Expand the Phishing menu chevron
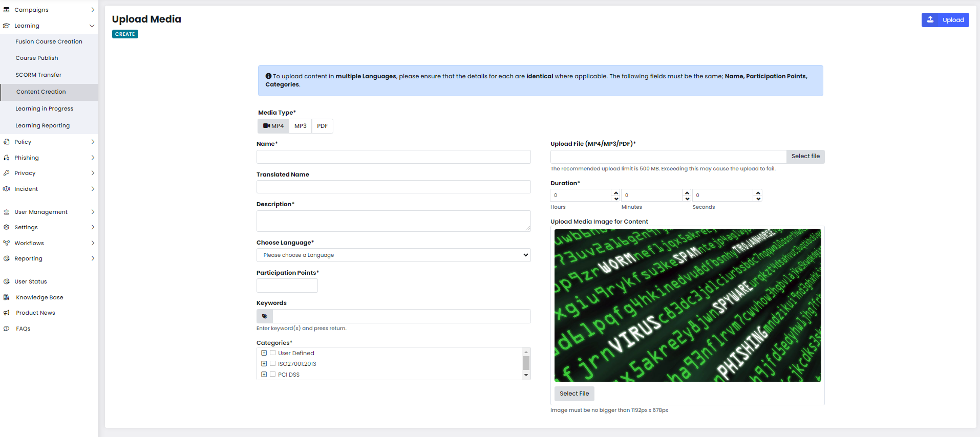 pos(93,158)
